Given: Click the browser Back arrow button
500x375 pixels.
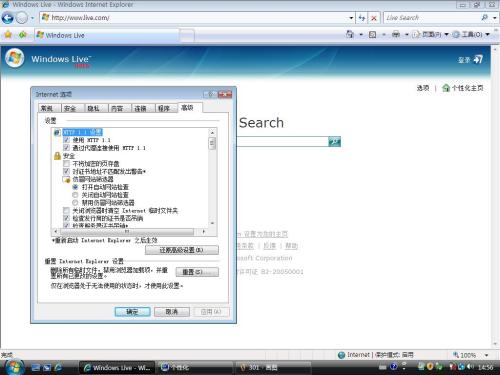Looking at the screenshot, I should (8, 18).
